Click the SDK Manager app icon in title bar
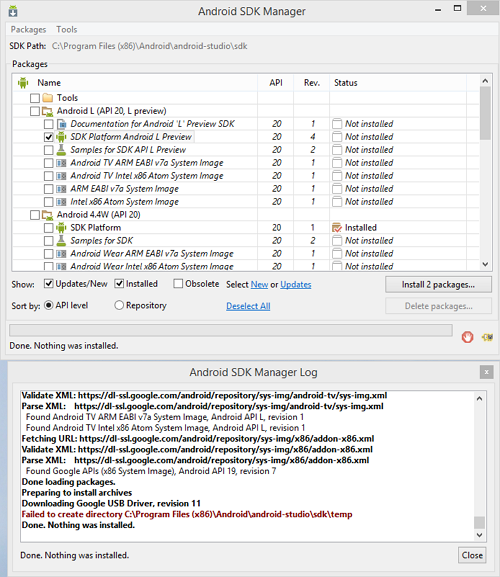This screenshot has width=500, height=577. pyautogui.click(x=13, y=11)
